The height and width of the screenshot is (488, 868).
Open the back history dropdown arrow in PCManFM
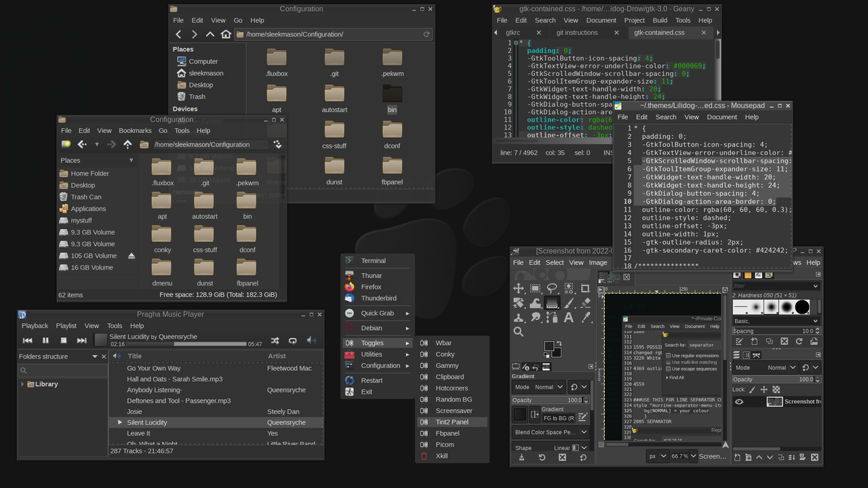pyautogui.click(x=96, y=144)
